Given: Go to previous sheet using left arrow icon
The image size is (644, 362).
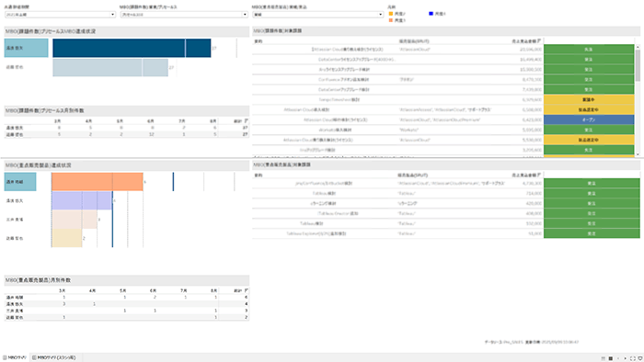Looking at the screenshot, I should click(618, 358).
